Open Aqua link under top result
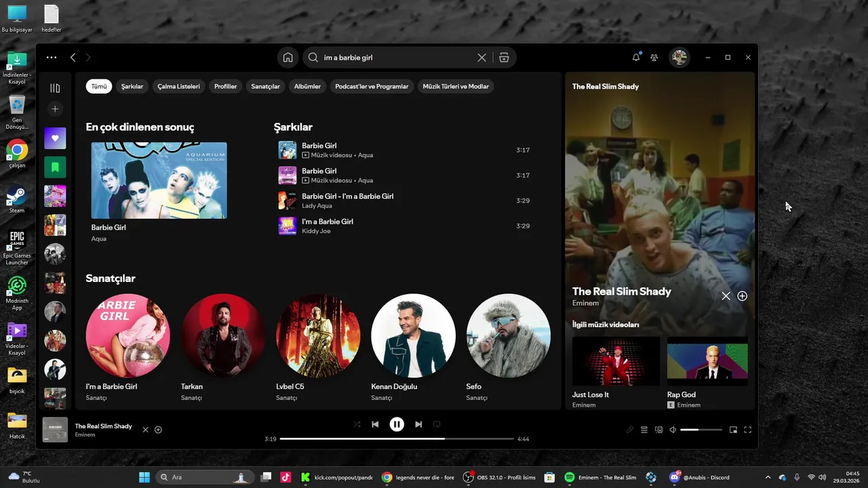The image size is (868, 488). pos(99,239)
